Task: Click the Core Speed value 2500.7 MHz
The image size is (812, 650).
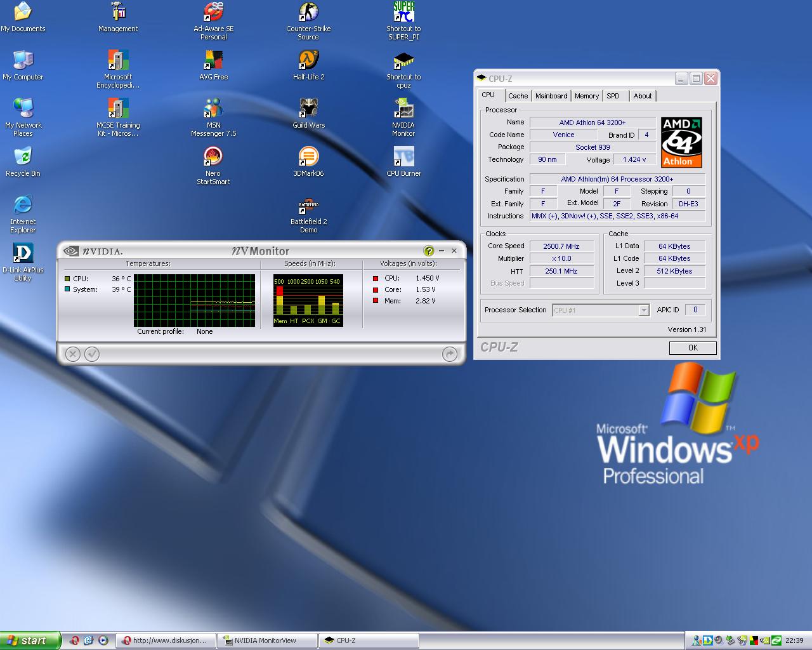Action: (x=561, y=246)
